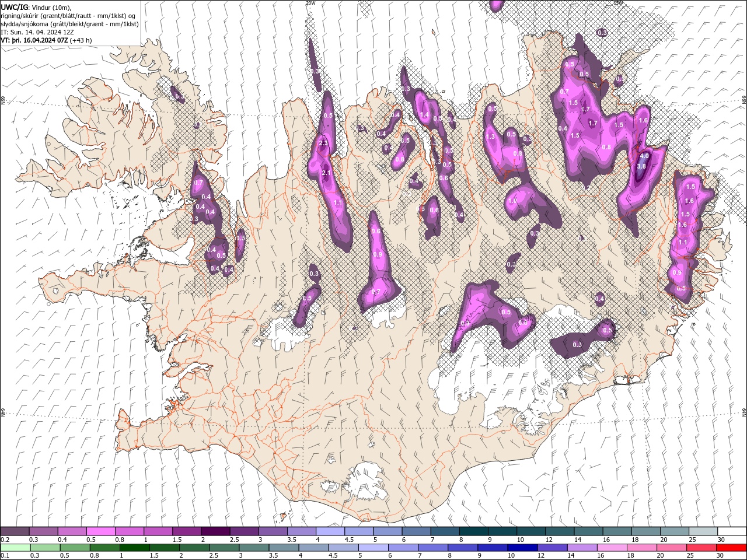Click the 3.8 snowfall value label
Viewport: 747px width, 560px height.
point(641,166)
